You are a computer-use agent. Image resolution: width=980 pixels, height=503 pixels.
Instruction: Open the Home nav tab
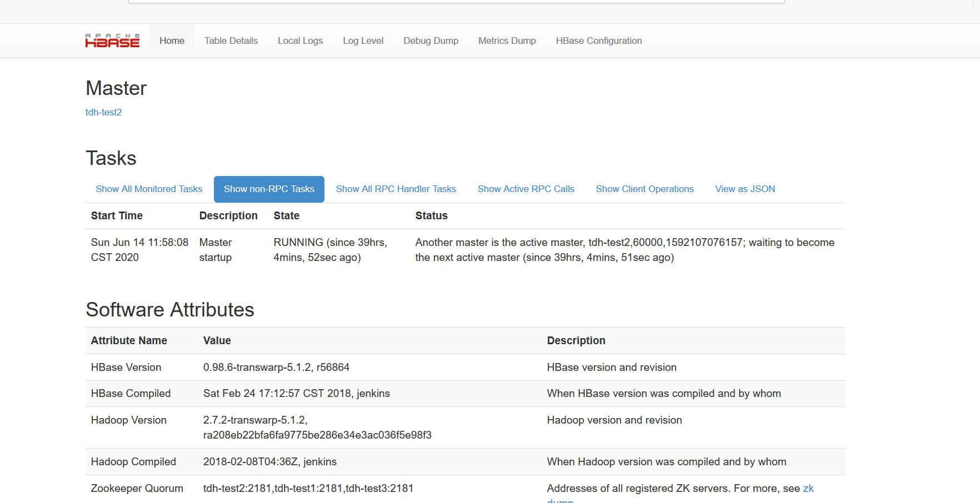(172, 41)
